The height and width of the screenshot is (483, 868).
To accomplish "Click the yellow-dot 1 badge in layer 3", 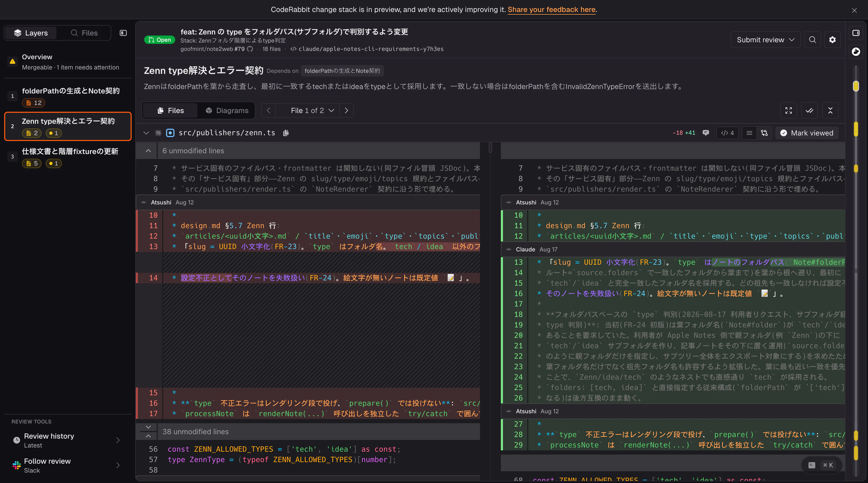I will tap(54, 163).
